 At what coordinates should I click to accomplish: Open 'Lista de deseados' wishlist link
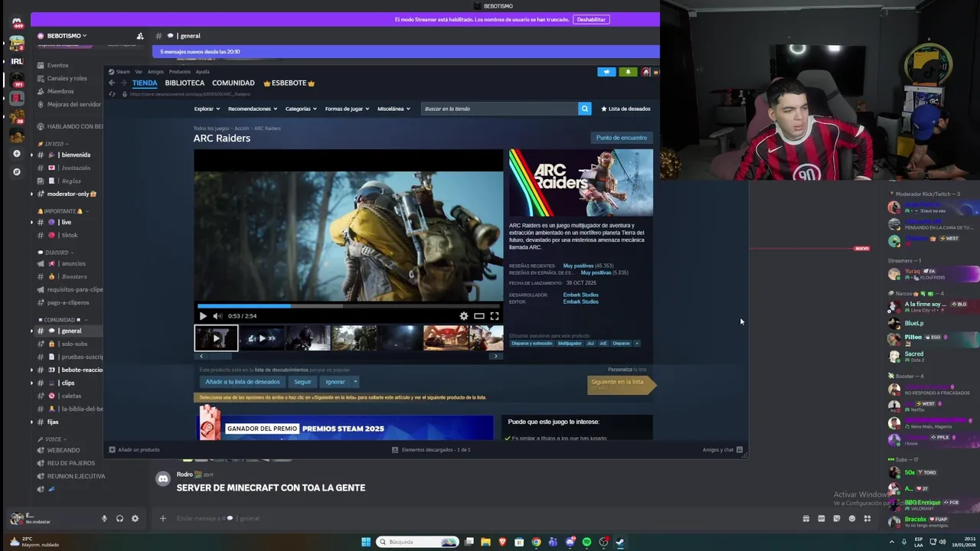click(626, 109)
